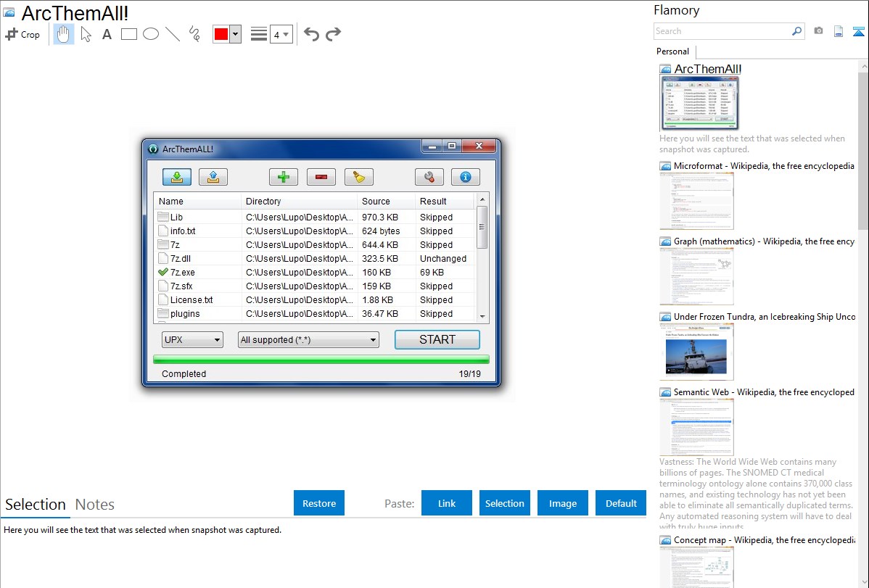Open the Concept map Wikipedia snapshot title
The height and width of the screenshot is (588, 869).
point(764,539)
